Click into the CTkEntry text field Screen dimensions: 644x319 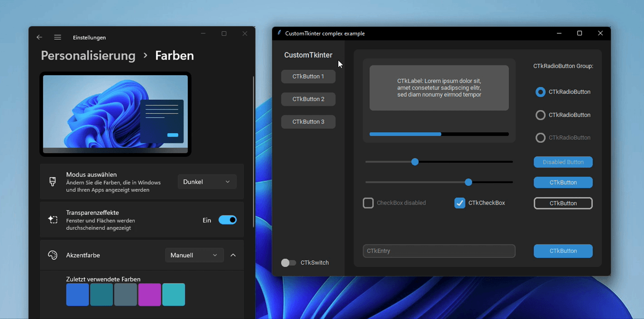[x=439, y=251]
